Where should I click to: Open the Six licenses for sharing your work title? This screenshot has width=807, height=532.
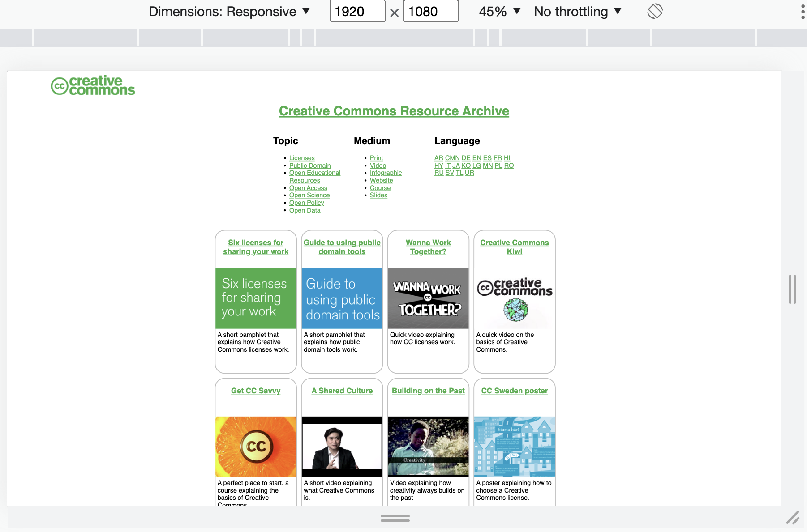point(256,247)
